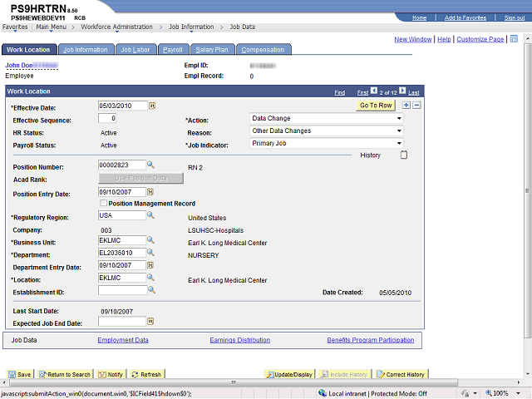Expand the Favorites menu

pyautogui.click(x=15, y=27)
